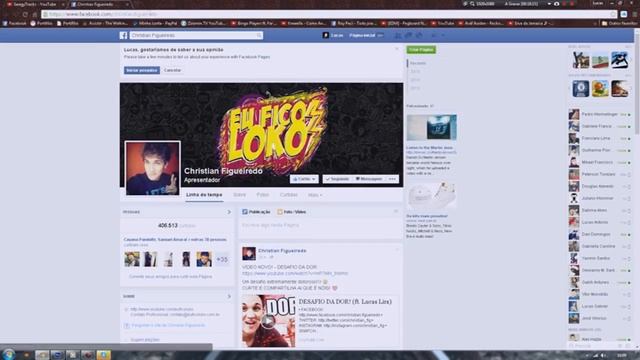Dismiss the survey box with its X
640x360 pixels.
pos(396,49)
